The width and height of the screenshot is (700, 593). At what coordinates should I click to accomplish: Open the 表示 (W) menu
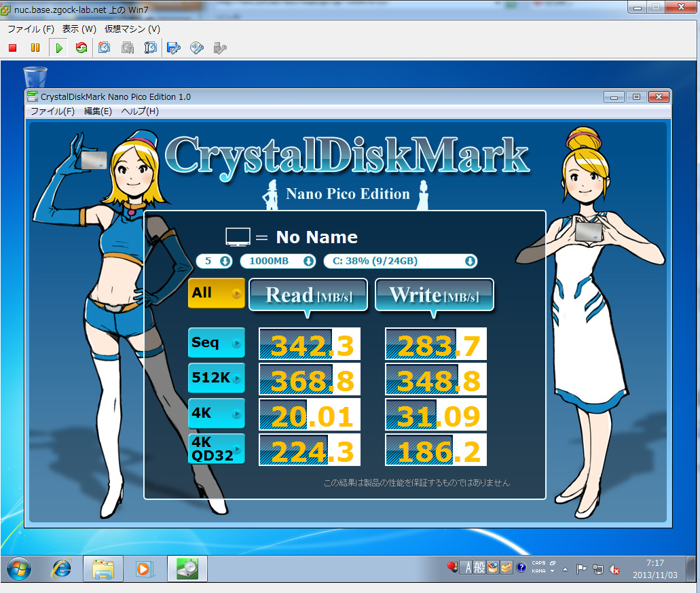pyautogui.click(x=79, y=29)
